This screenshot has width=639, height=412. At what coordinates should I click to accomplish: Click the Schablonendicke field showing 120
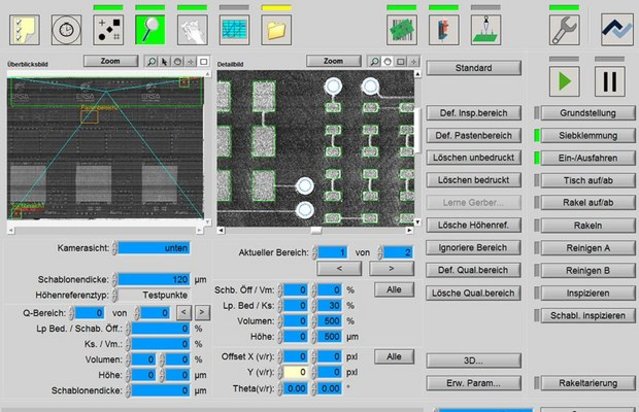[x=152, y=279]
